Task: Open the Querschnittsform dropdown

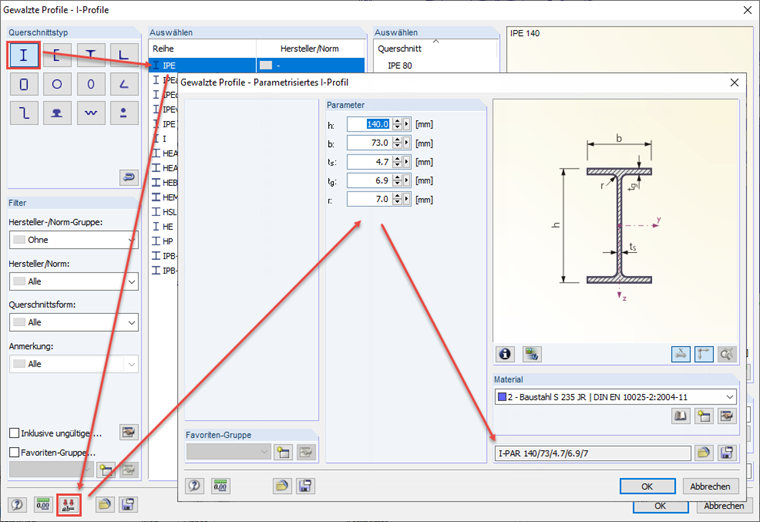Action: (x=74, y=322)
